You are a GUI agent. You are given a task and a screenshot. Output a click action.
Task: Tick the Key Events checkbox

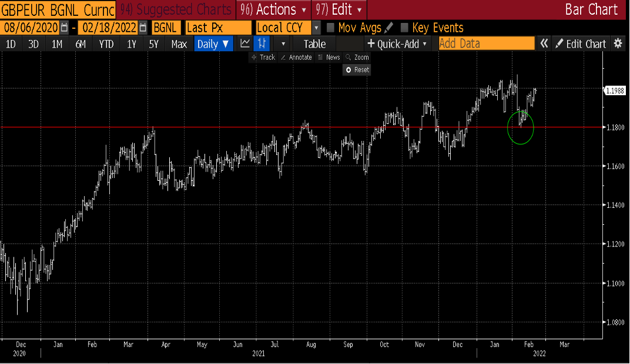point(404,28)
